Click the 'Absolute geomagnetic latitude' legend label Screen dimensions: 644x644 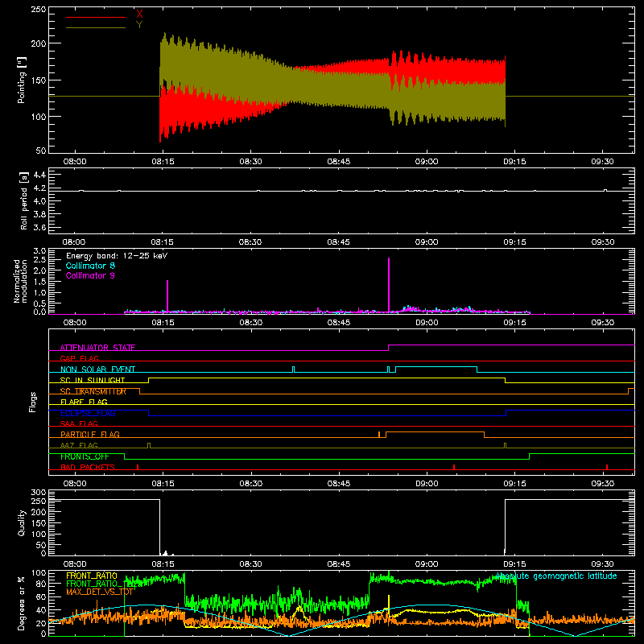[x=556, y=576]
